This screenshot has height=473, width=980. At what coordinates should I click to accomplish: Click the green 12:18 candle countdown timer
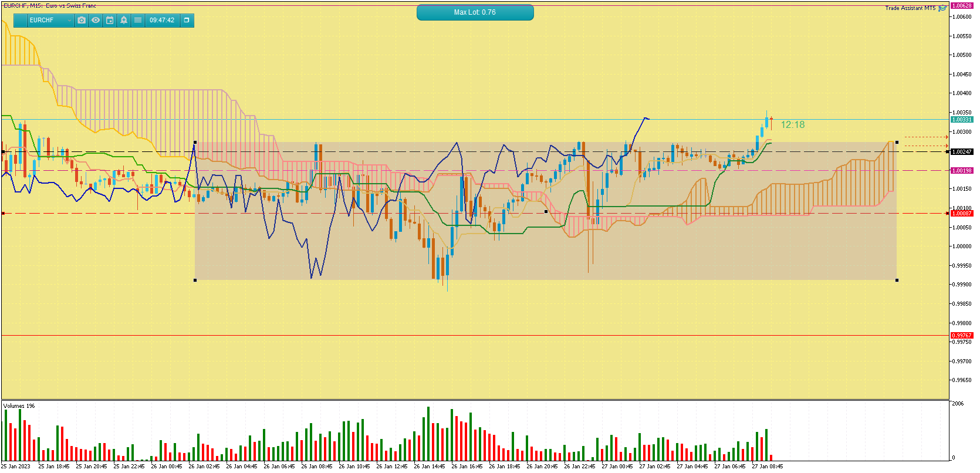pos(792,125)
